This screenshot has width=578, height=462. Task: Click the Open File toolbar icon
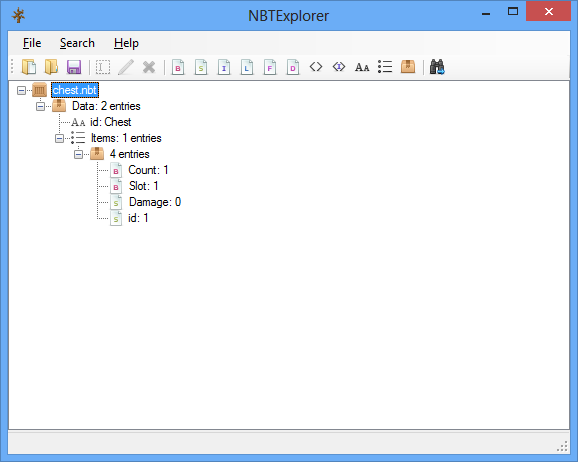click(29, 67)
